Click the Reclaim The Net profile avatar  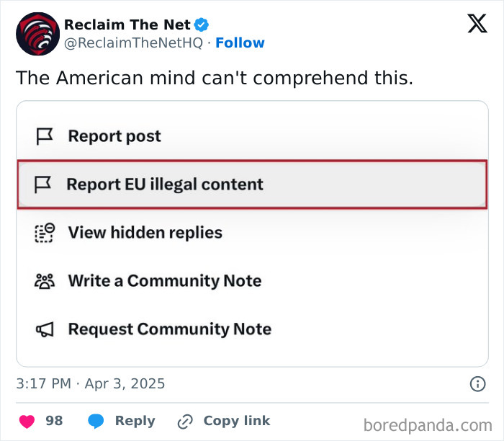click(x=36, y=34)
